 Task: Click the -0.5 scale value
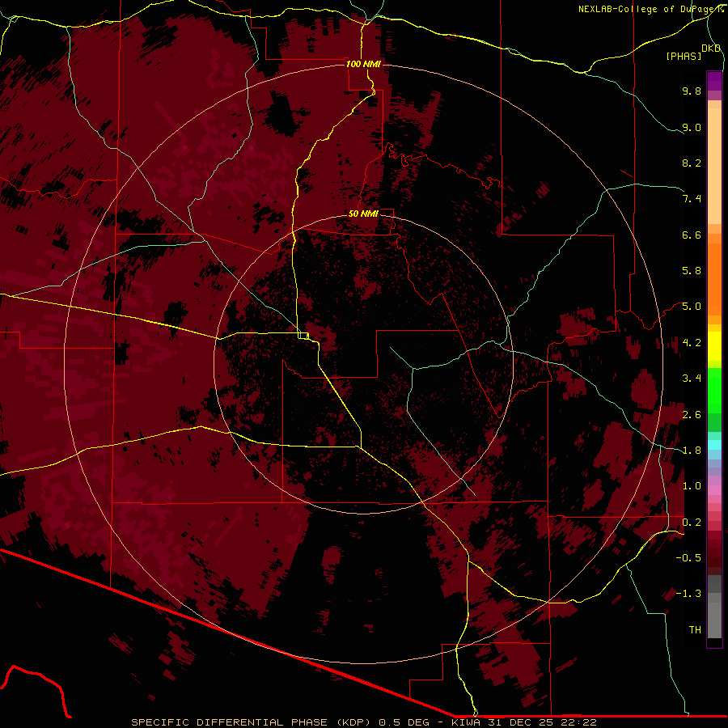coord(688,558)
